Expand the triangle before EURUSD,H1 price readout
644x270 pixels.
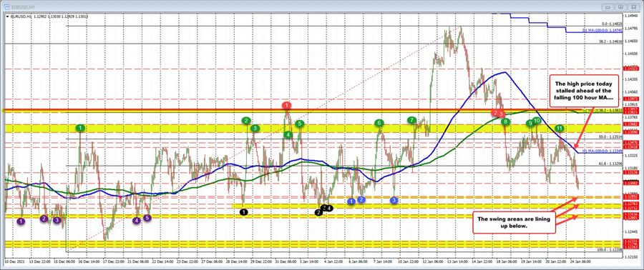coord(6,16)
